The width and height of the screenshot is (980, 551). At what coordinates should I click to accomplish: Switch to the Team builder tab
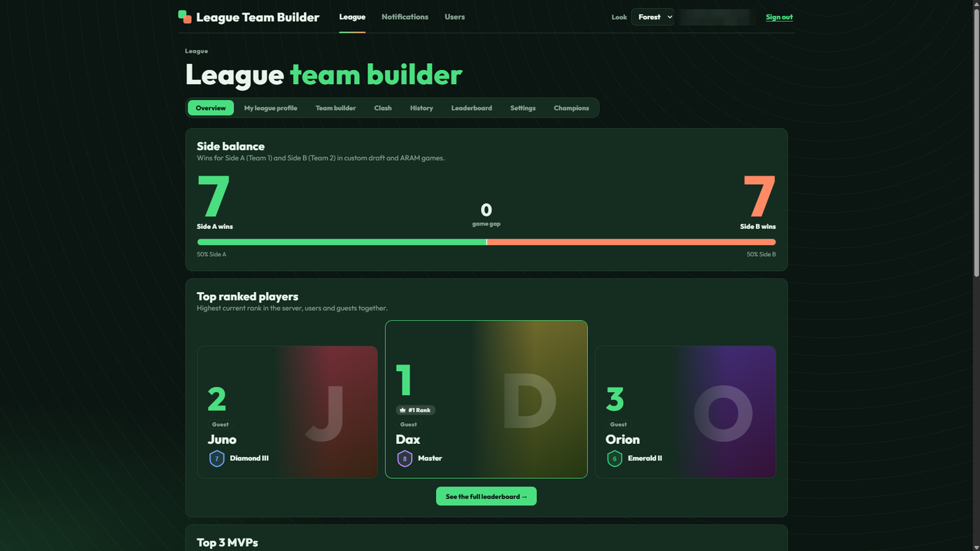335,108
